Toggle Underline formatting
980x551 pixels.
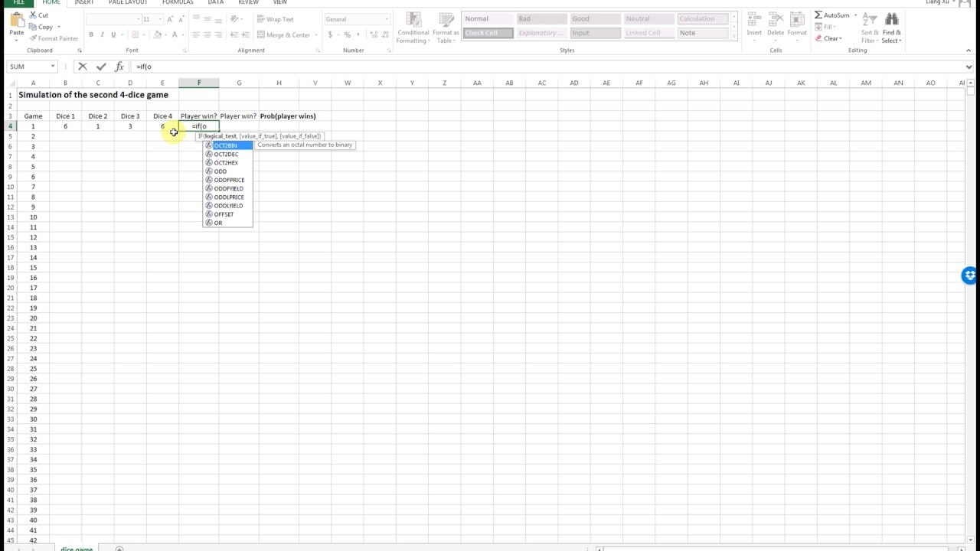pyautogui.click(x=113, y=34)
